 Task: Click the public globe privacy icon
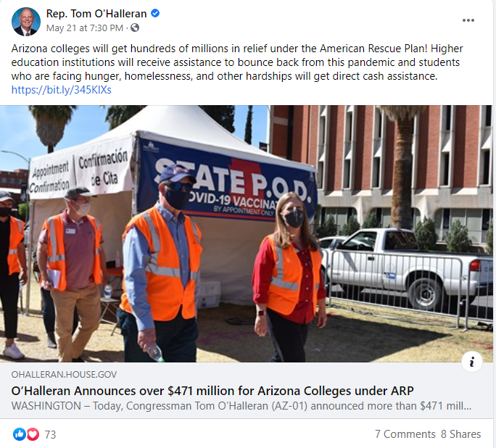point(135,28)
